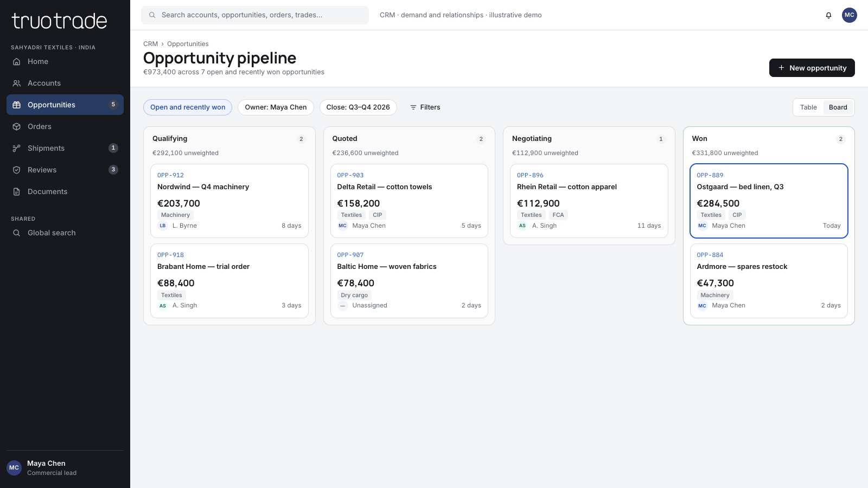Screen dimensions: 868x488
Task: Click the search accounts input field
Action: pyautogui.click(x=255, y=15)
